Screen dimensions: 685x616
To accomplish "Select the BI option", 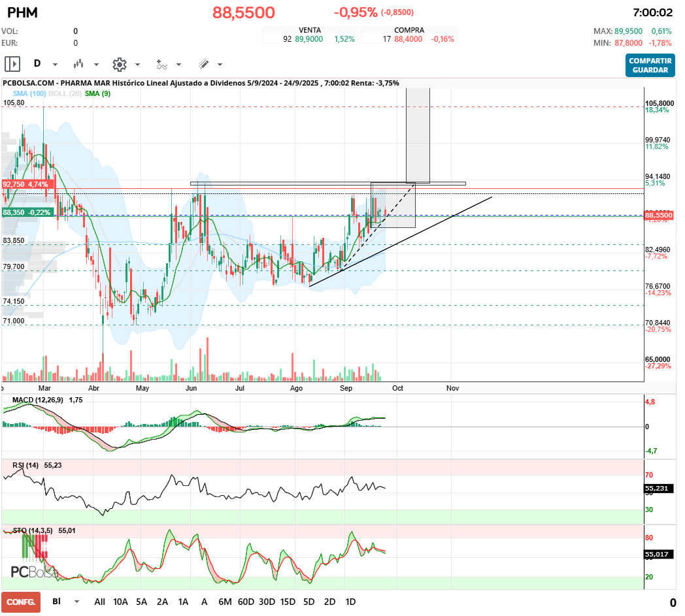I will click(x=56, y=601).
